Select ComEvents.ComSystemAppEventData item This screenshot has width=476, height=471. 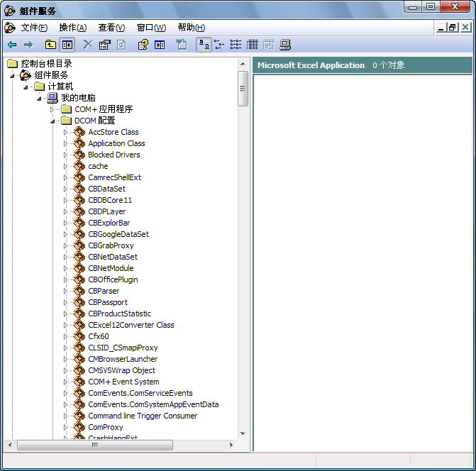click(x=153, y=404)
